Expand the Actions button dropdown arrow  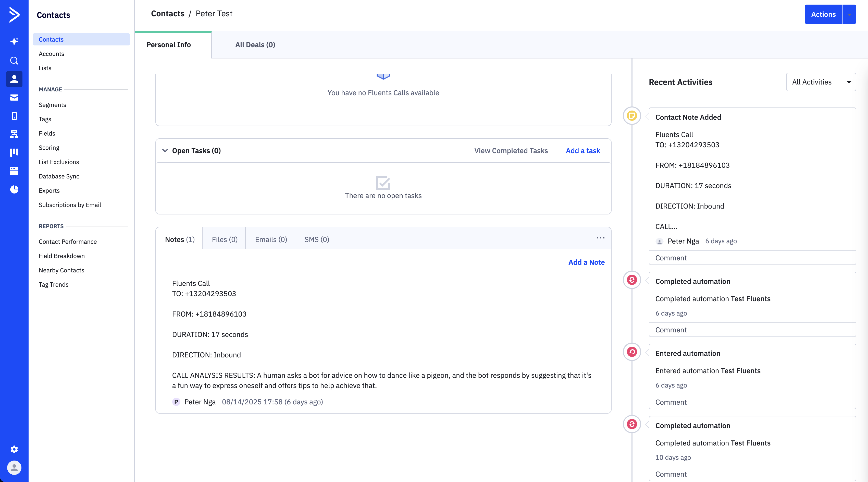point(849,15)
